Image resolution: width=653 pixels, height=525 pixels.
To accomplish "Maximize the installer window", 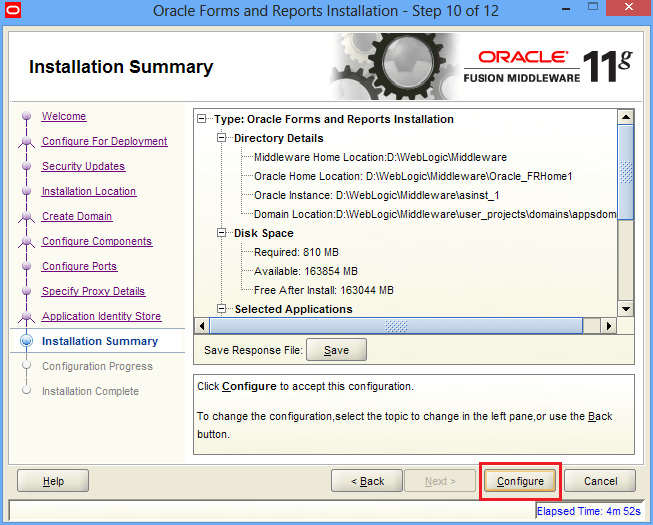I will (x=593, y=7).
